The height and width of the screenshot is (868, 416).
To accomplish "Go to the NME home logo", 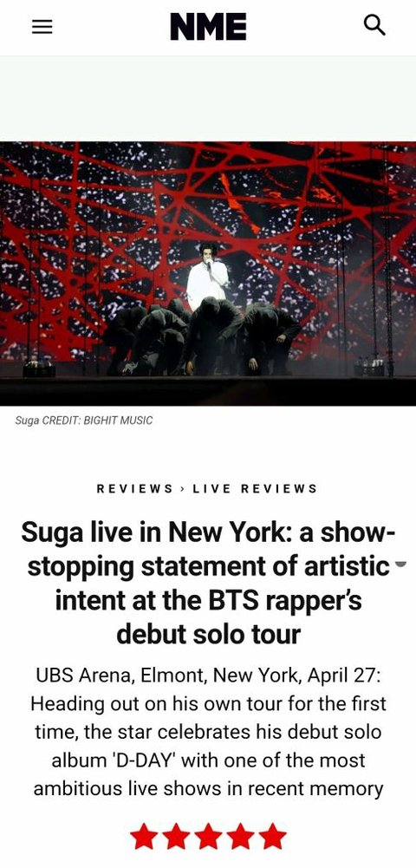I will [x=208, y=27].
